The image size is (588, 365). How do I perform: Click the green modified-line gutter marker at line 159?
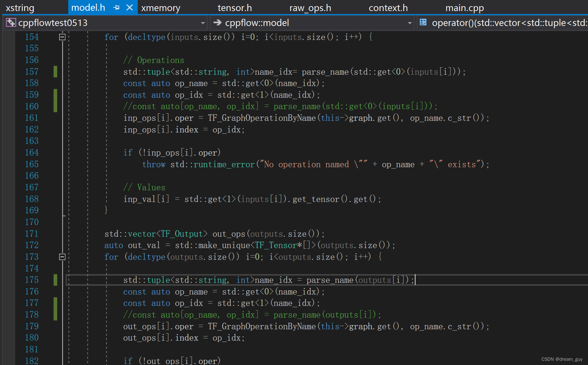pos(55,94)
